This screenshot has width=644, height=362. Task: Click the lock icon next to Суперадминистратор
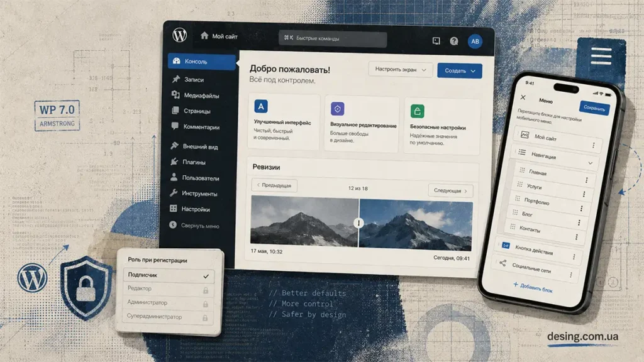(x=204, y=318)
